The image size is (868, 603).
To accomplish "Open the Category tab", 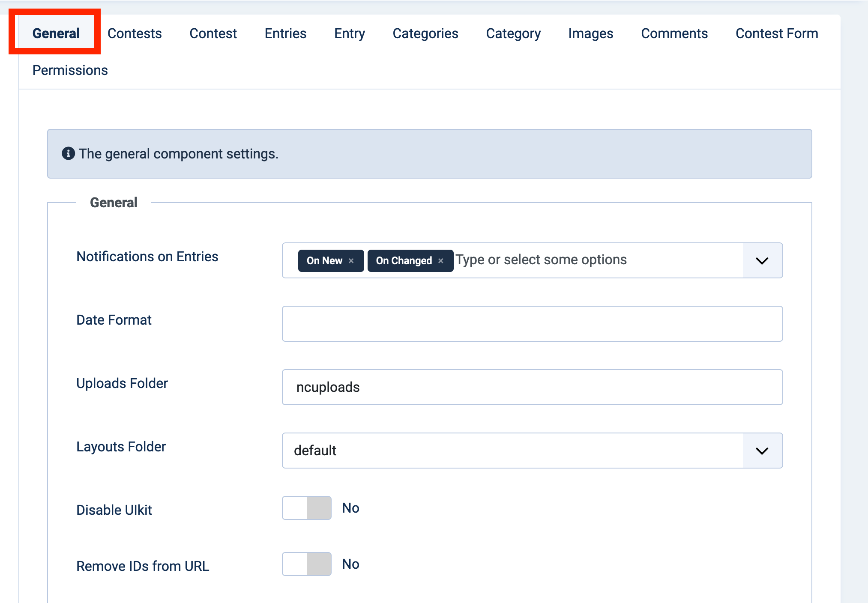I will point(513,33).
